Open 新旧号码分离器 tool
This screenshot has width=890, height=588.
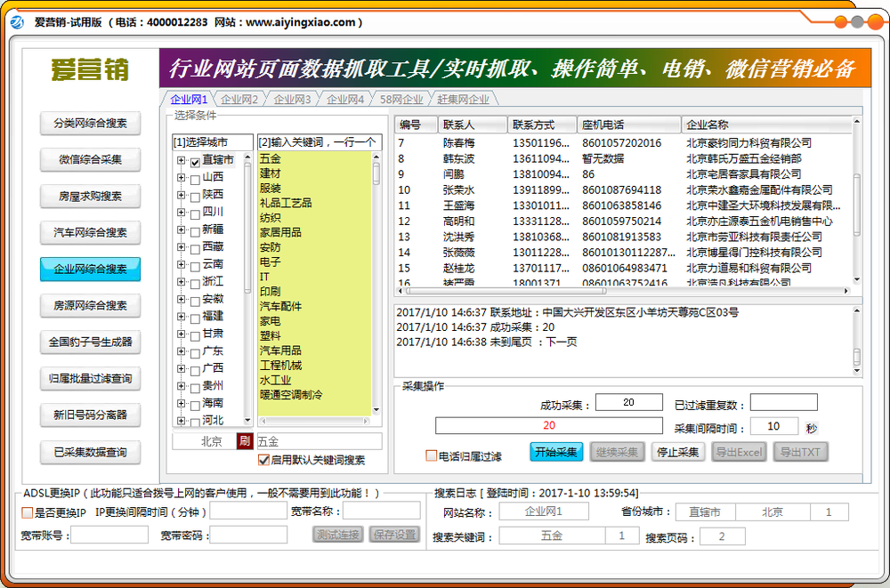point(90,415)
